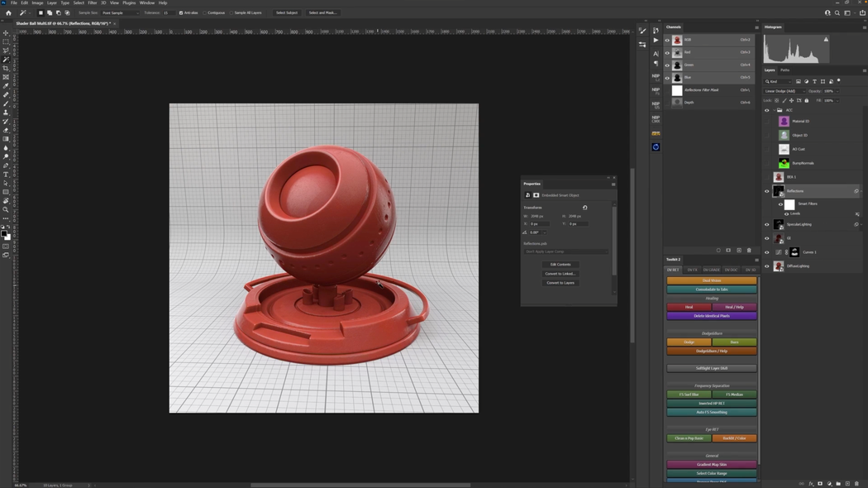Switch to the Paths tab

coord(785,70)
